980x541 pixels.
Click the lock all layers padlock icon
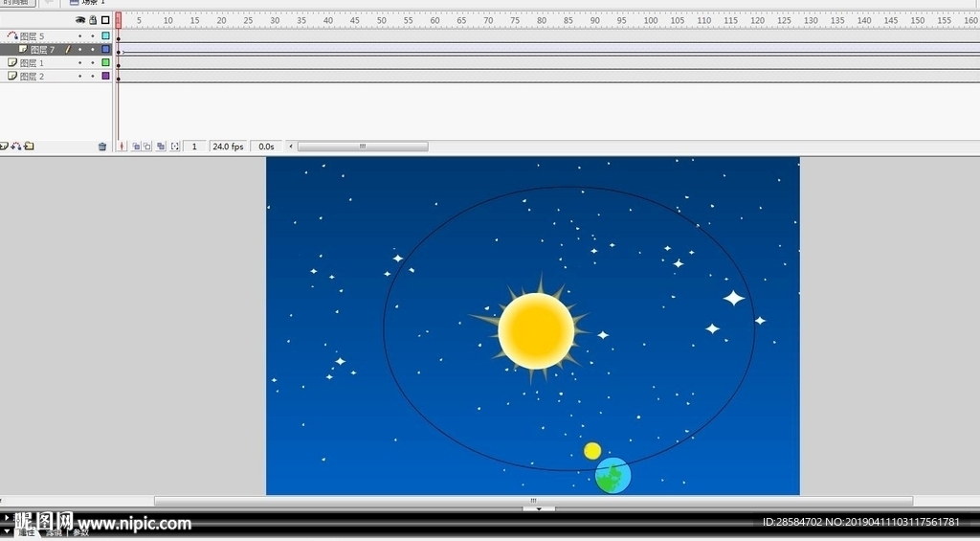click(93, 20)
